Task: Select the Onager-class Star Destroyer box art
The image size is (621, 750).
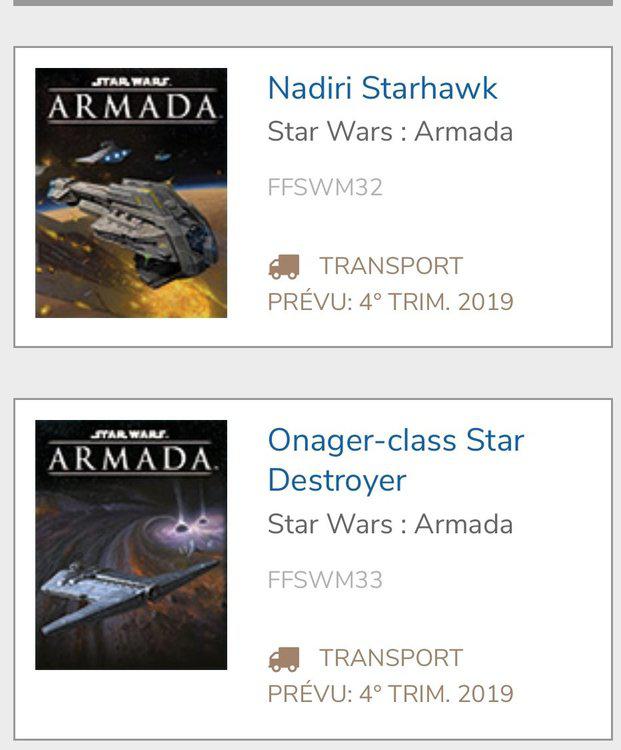Action: 131,545
